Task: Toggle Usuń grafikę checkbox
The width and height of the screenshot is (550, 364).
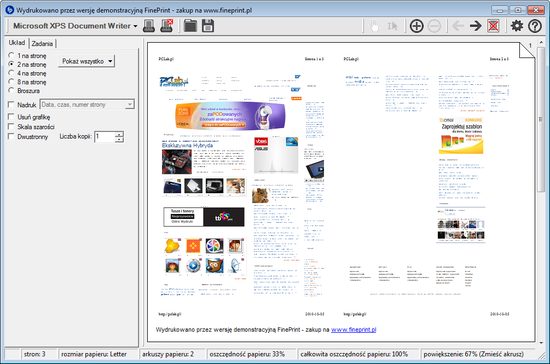Action: (x=11, y=116)
